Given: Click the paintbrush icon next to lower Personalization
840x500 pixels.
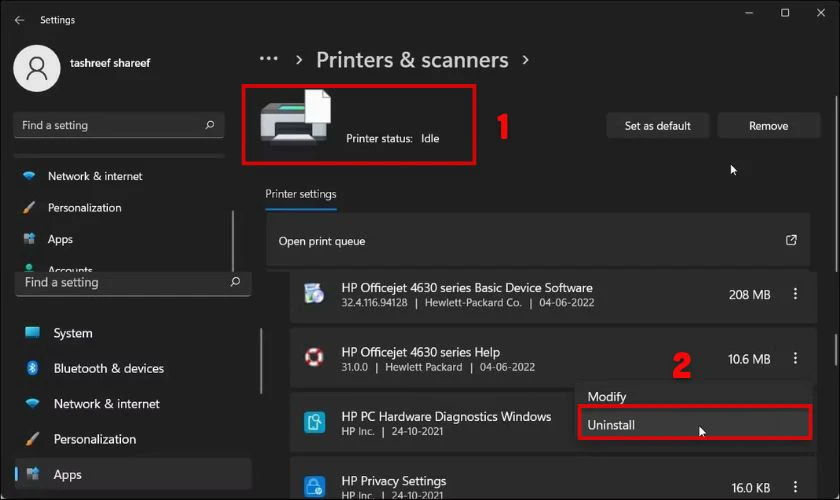Looking at the screenshot, I should [x=32, y=439].
